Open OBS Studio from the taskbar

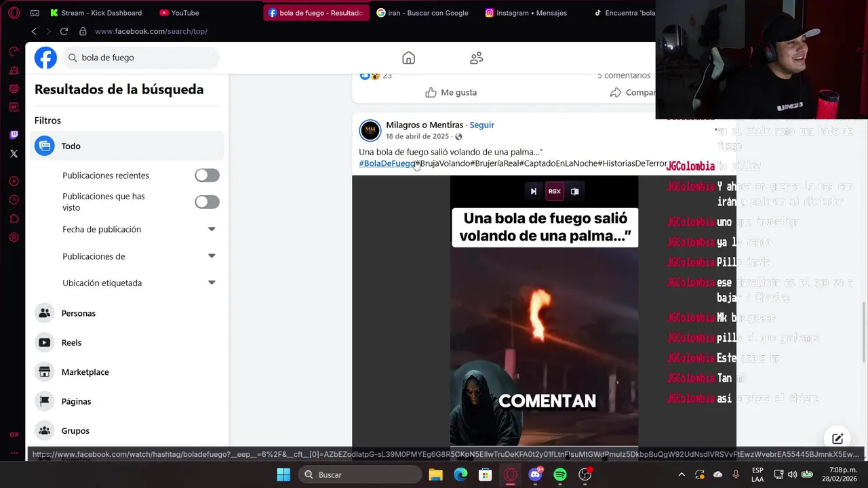point(585,474)
